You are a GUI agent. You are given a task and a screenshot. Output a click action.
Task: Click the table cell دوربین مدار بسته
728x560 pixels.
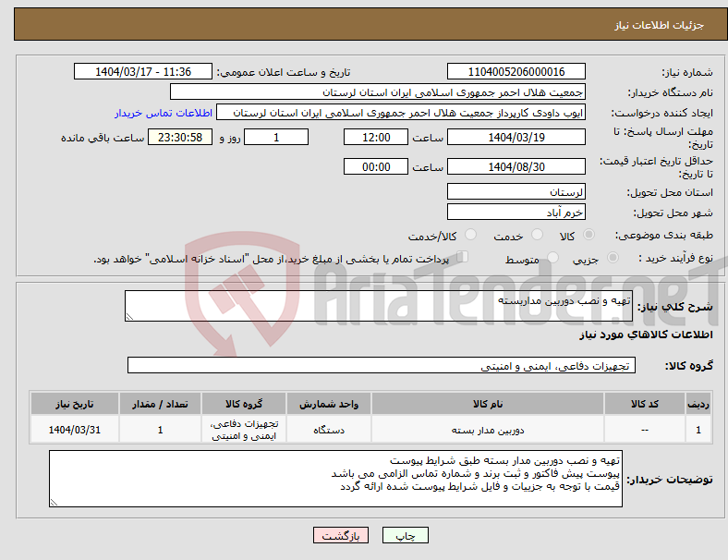(x=488, y=430)
